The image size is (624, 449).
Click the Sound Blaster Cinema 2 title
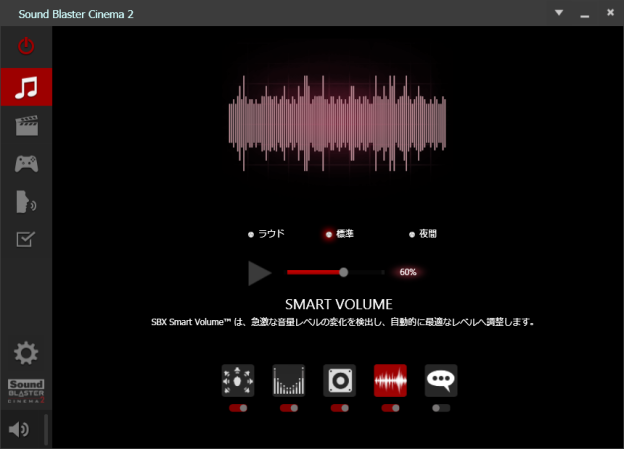(x=76, y=14)
